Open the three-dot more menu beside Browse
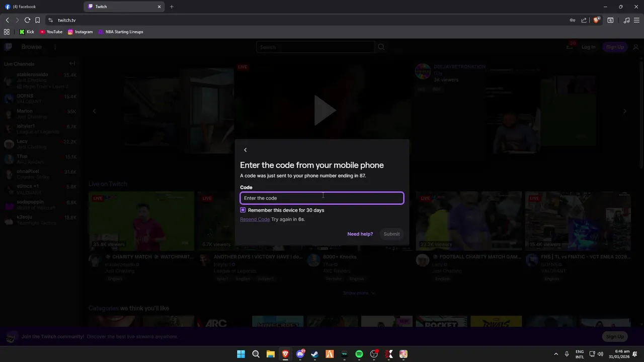The width and height of the screenshot is (644, 362). [x=55, y=47]
